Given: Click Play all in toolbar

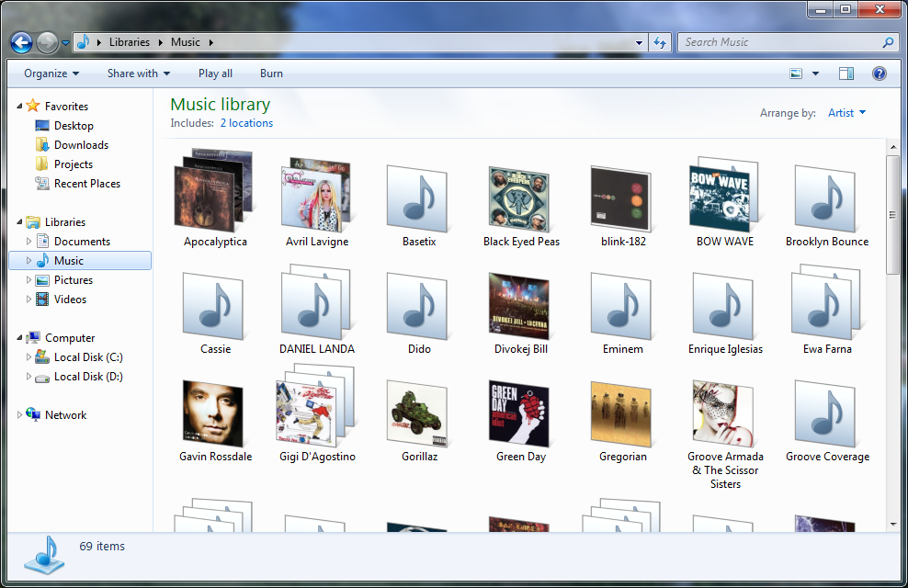Looking at the screenshot, I should click(215, 73).
